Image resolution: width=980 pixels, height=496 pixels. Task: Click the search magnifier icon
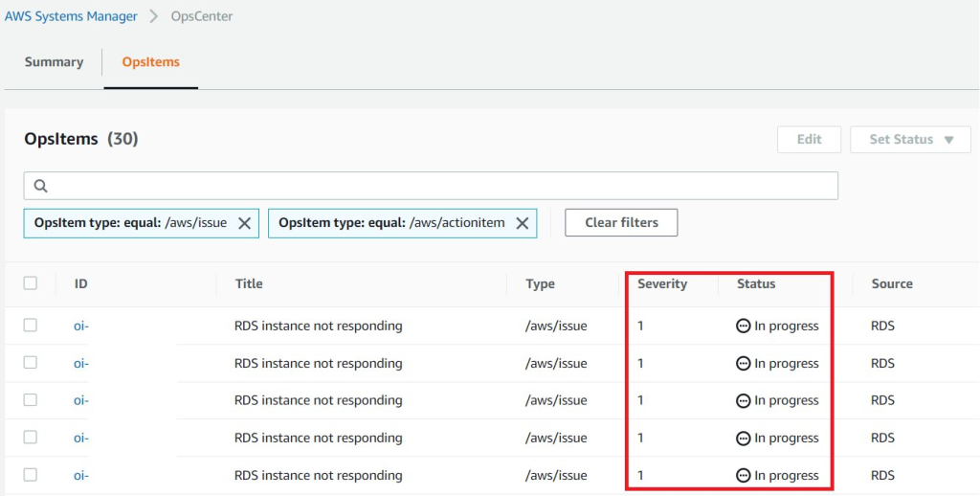[x=40, y=186]
